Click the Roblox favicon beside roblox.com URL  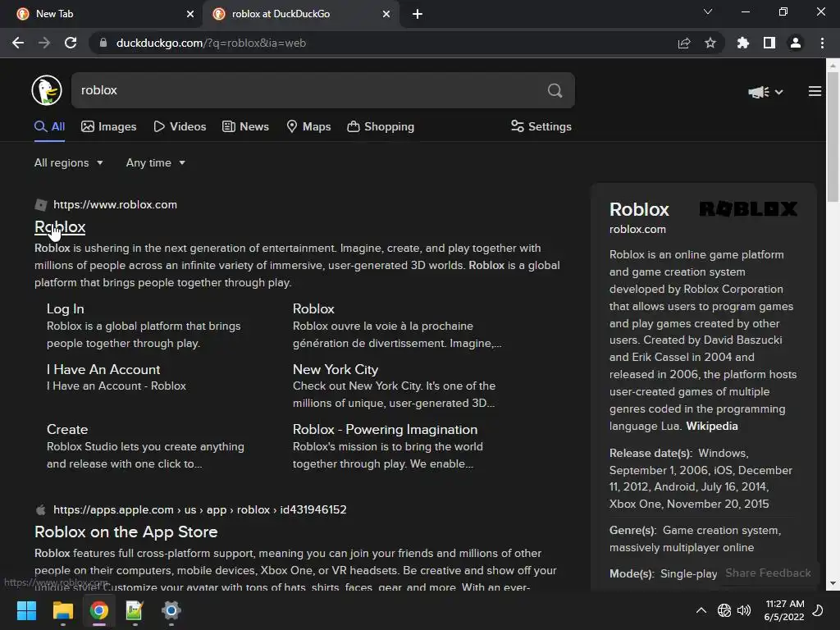click(x=41, y=204)
